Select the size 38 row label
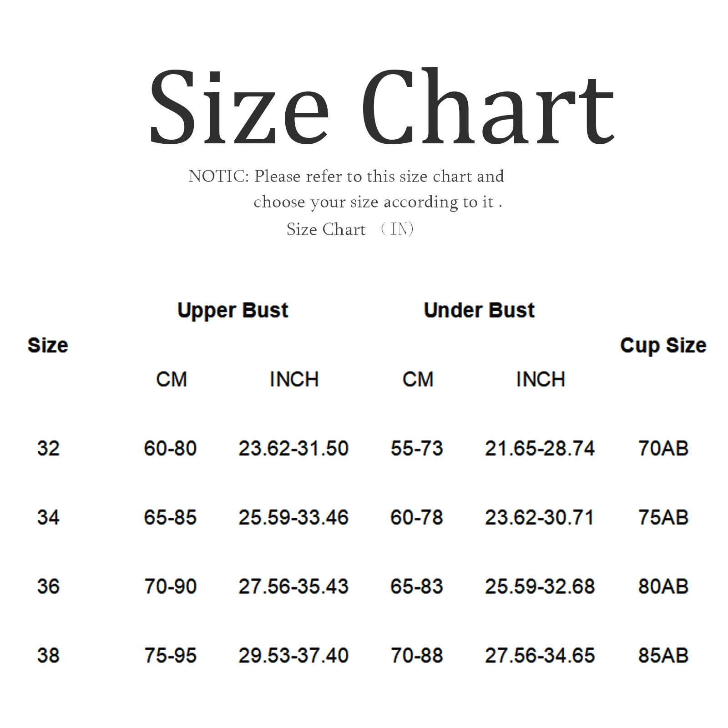The width and height of the screenshot is (728, 728). (48, 656)
